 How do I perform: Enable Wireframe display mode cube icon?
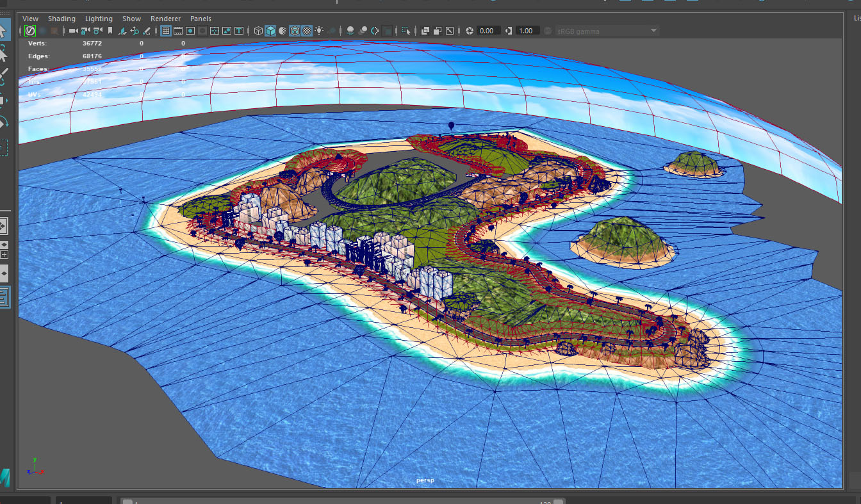[258, 31]
